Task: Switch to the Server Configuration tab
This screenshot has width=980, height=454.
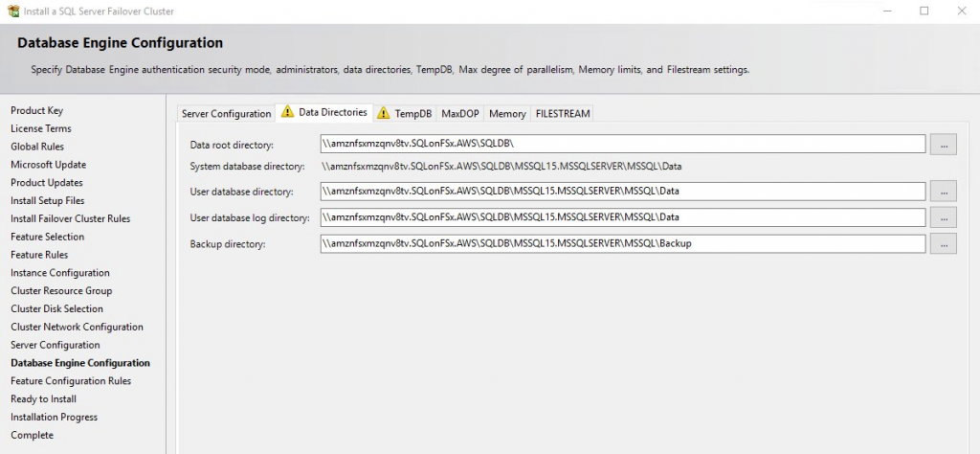Action: click(226, 114)
